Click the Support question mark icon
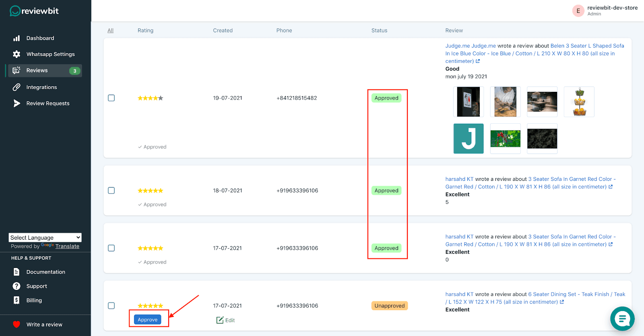Screen dimensions: 644x336 [17, 286]
